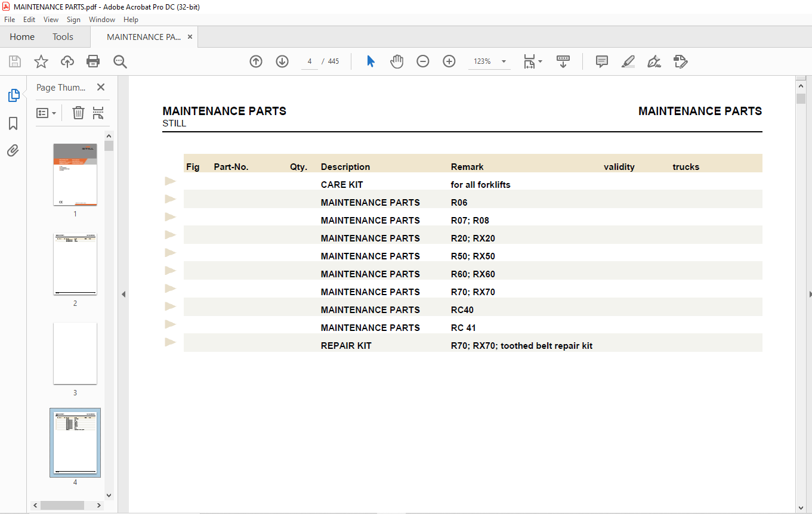
Task: Open the Sign document pen icon
Action: (654, 61)
